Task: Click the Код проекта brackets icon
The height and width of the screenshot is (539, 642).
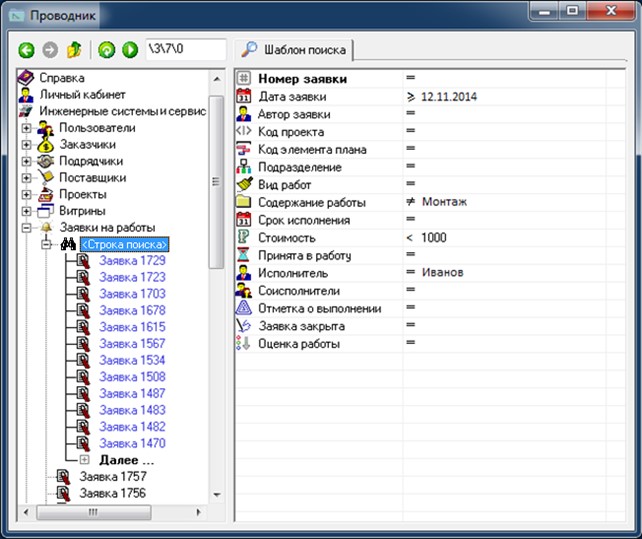Action: point(244,131)
